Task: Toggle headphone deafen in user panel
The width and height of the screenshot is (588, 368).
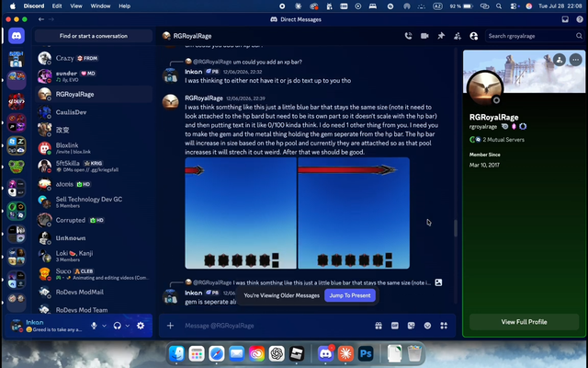Action: coord(118,326)
